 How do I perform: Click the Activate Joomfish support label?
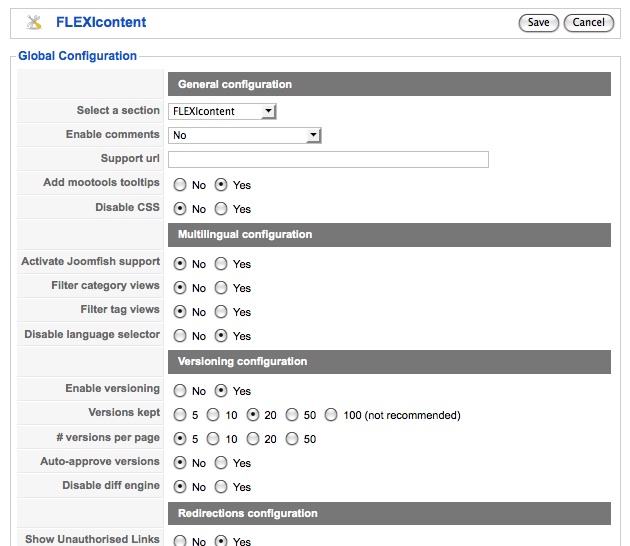click(91, 262)
